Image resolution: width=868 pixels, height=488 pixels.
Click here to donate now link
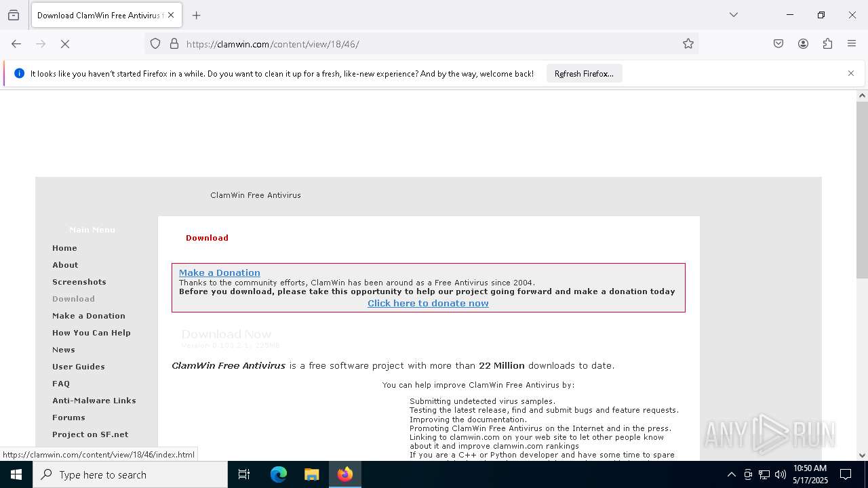428,303
